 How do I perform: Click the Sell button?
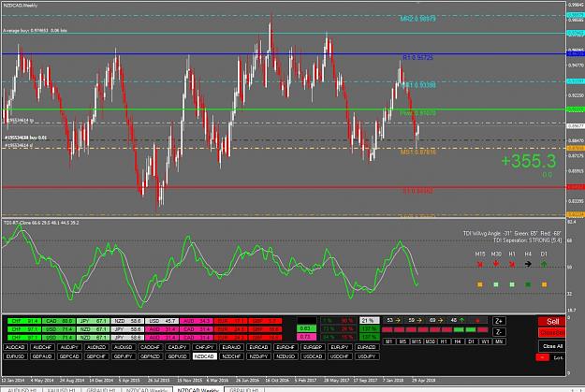(552, 322)
